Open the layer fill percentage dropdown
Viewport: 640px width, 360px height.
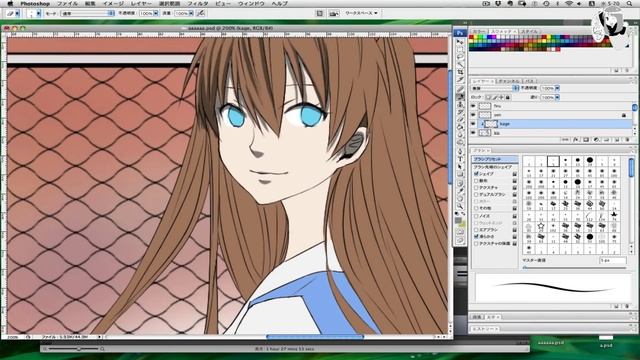pyautogui.click(x=557, y=98)
